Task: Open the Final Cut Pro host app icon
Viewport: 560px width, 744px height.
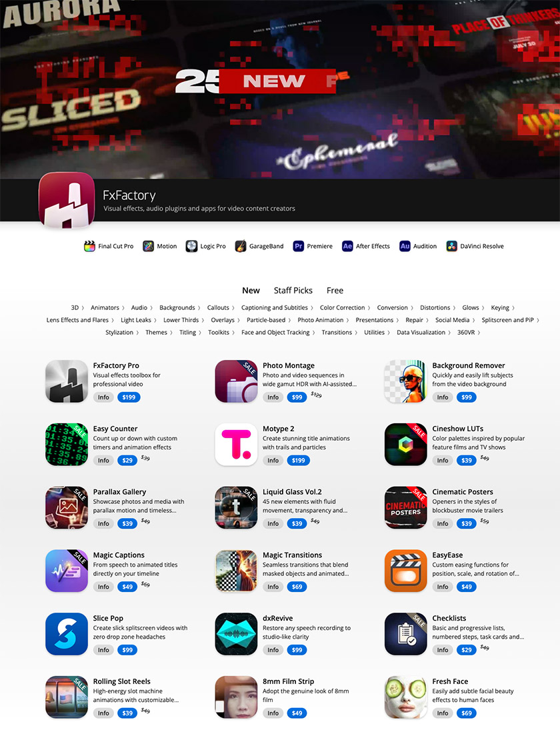Action: point(89,246)
